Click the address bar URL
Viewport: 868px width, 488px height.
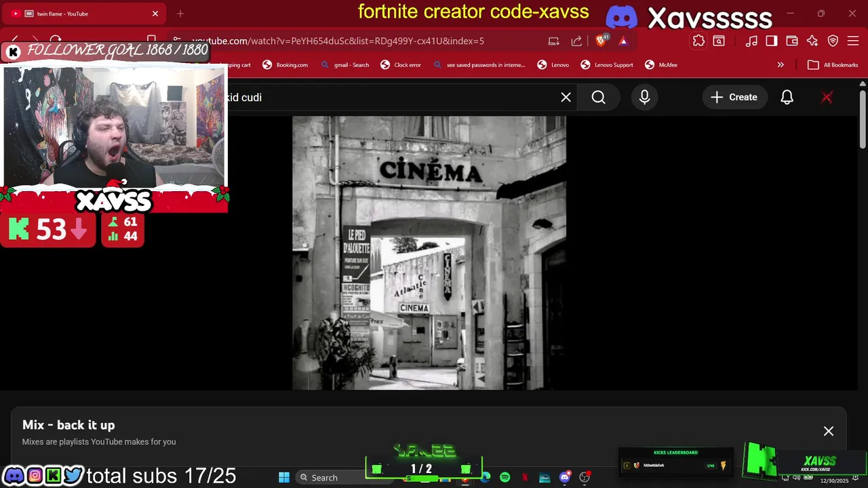pyautogui.click(x=338, y=41)
